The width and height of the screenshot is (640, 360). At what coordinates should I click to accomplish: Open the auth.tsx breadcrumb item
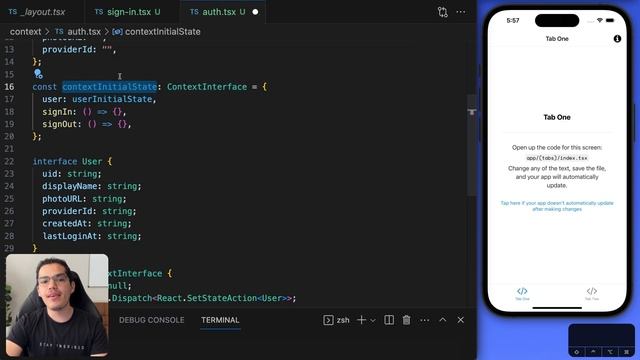click(78, 31)
